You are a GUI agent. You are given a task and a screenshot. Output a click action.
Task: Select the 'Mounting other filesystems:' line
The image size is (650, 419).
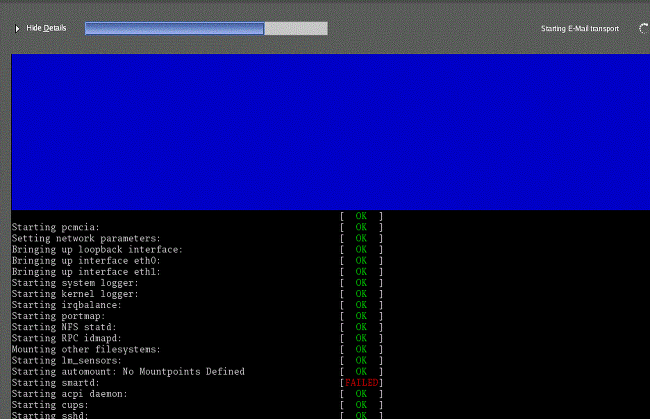(86, 349)
